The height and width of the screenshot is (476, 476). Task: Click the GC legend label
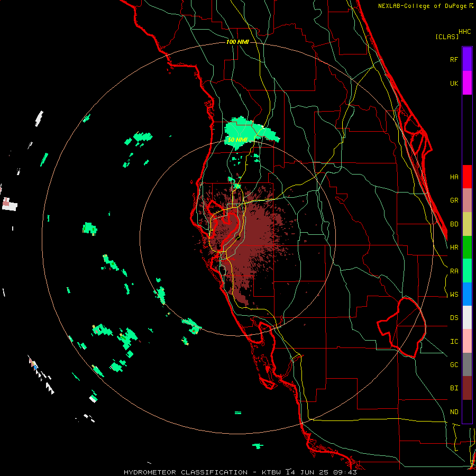454,365
